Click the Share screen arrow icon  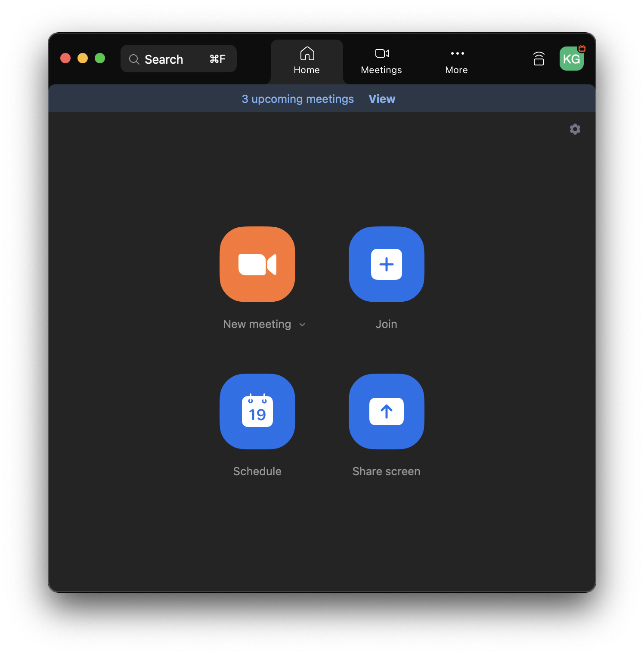click(x=386, y=412)
